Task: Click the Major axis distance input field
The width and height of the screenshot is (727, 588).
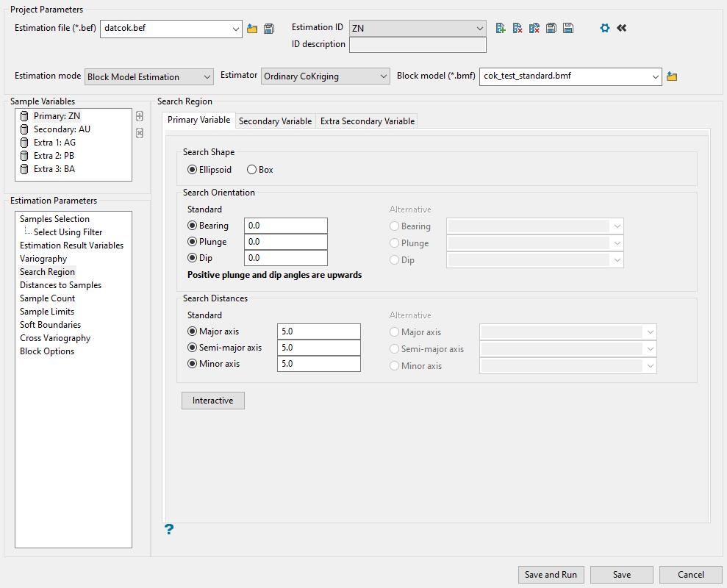Action: (x=318, y=332)
